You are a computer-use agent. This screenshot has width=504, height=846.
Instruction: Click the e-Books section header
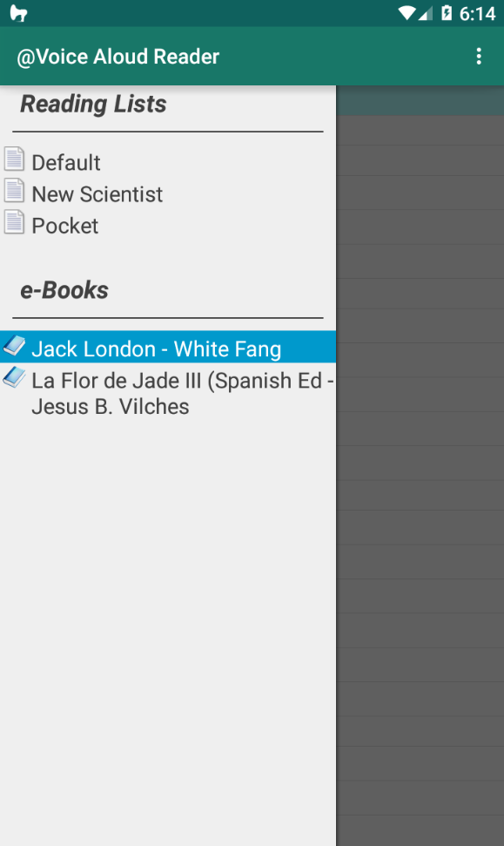click(x=64, y=290)
